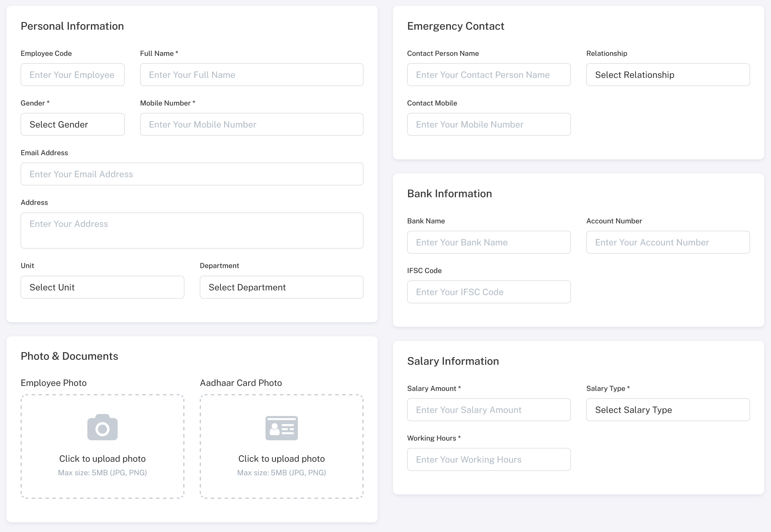The height and width of the screenshot is (532, 771).
Task: Focus the Account Number field
Action: pyautogui.click(x=667, y=242)
